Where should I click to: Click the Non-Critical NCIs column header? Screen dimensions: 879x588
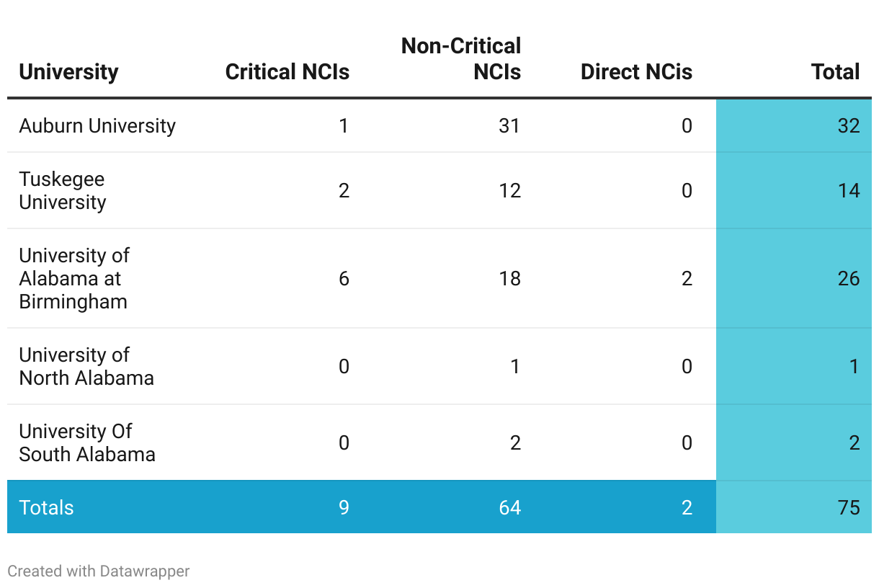coord(461,59)
